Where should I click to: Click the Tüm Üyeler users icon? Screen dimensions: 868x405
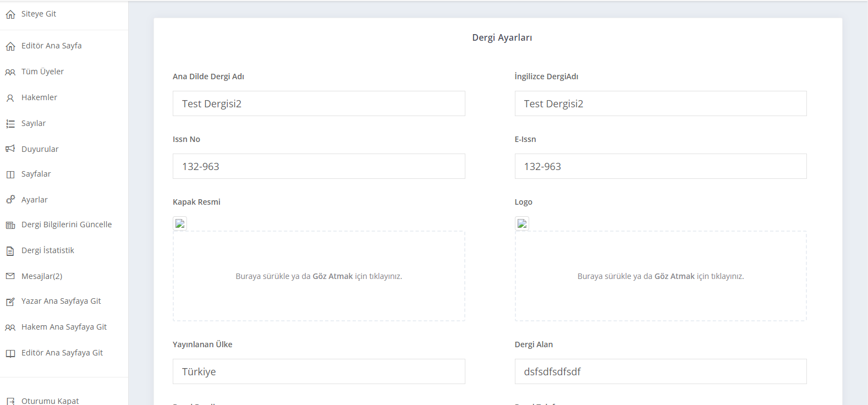[10, 72]
